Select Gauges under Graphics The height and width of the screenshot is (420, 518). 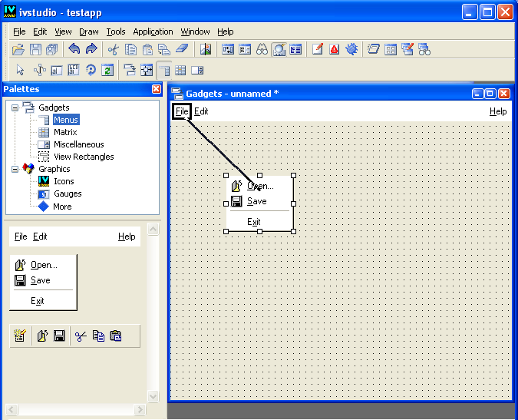click(68, 193)
